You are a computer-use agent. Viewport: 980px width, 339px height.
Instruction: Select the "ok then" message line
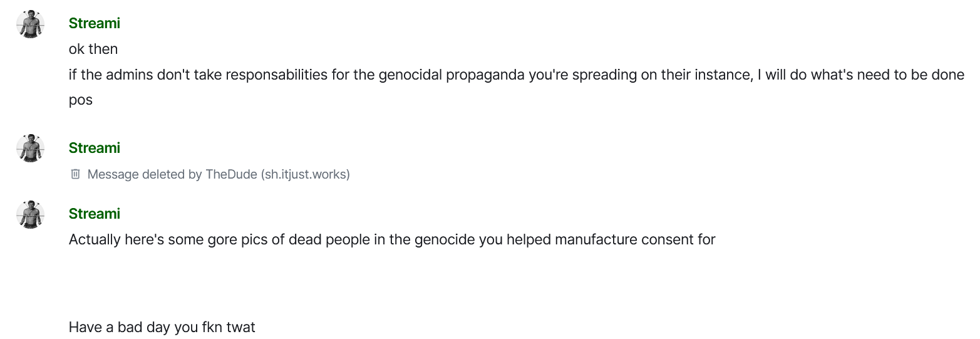coord(93,49)
